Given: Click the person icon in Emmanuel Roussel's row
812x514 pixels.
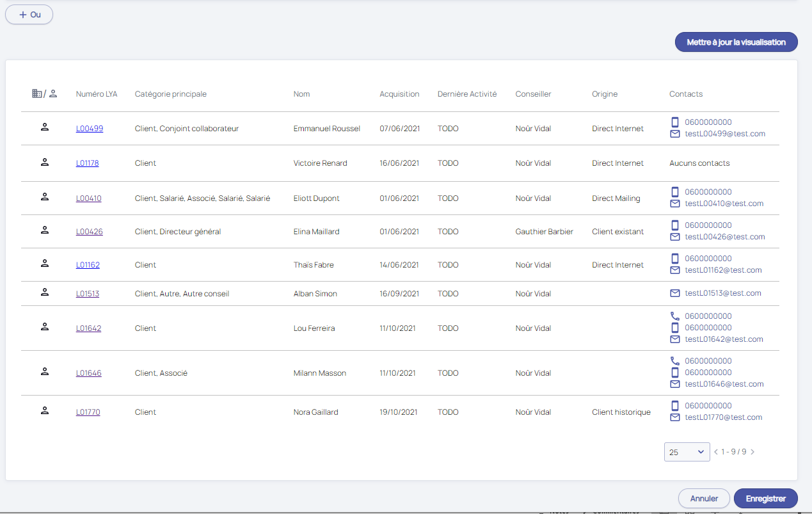Looking at the screenshot, I should point(45,127).
